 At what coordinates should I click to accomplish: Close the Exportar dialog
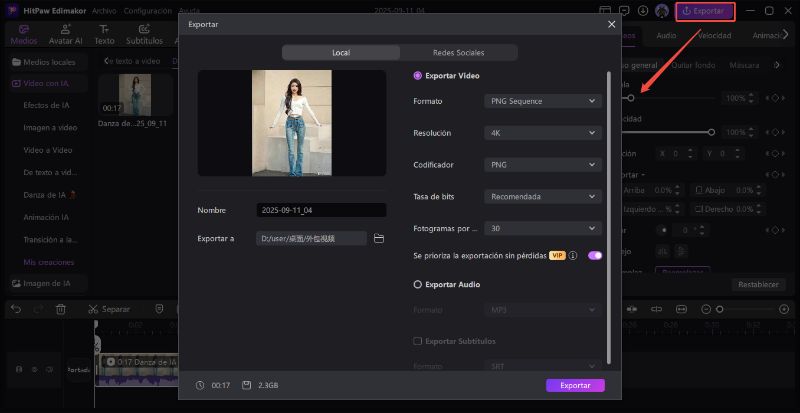(x=612, y=24)
